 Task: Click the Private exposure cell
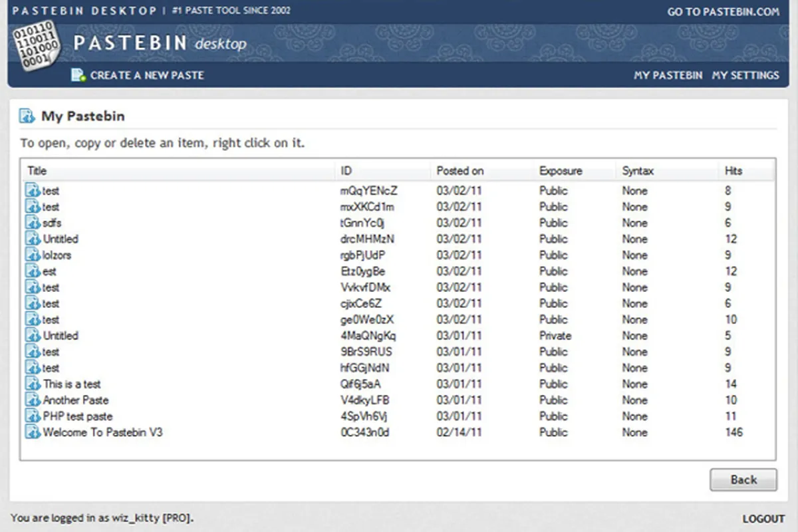[555, 336]
